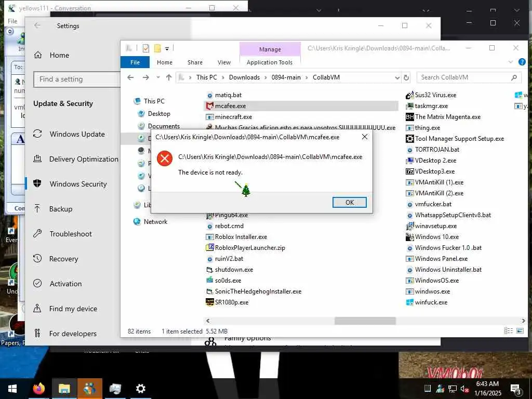The height and width of the screenshot is (399, 532).
Task: Select VDesktop3.exe file icon
Action: pyautogui.click(x=410, y=171)
